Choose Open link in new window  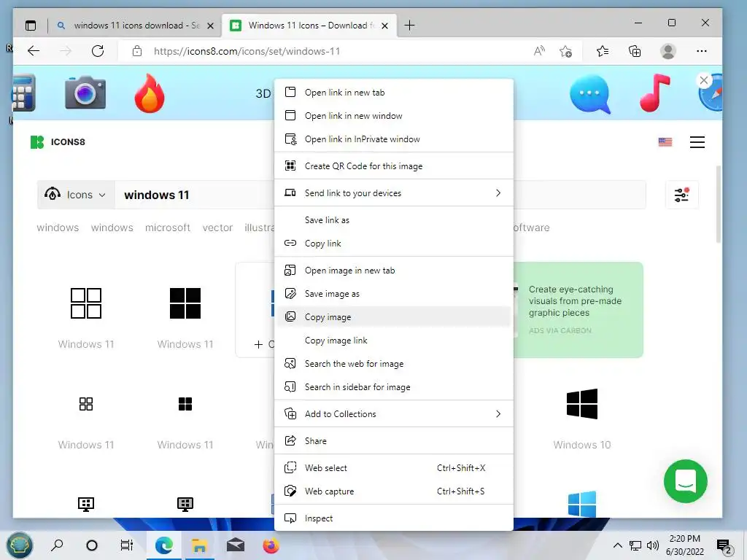(393, 116)
